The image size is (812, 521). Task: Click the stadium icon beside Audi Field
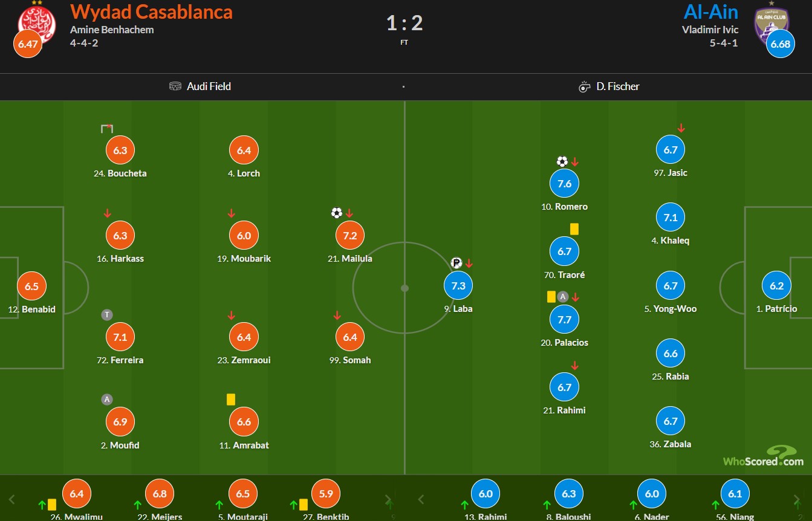(175, 86)
